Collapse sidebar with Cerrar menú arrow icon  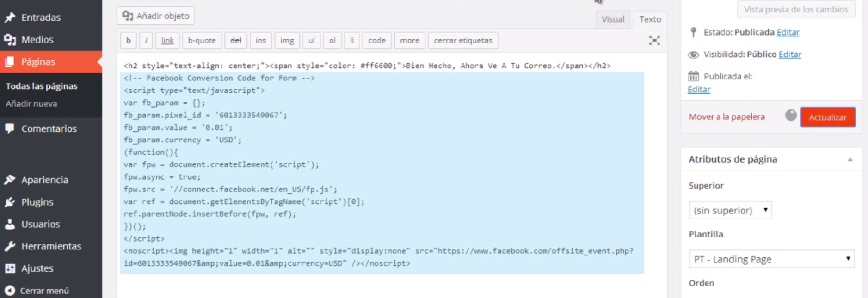(x=10, y=291)
